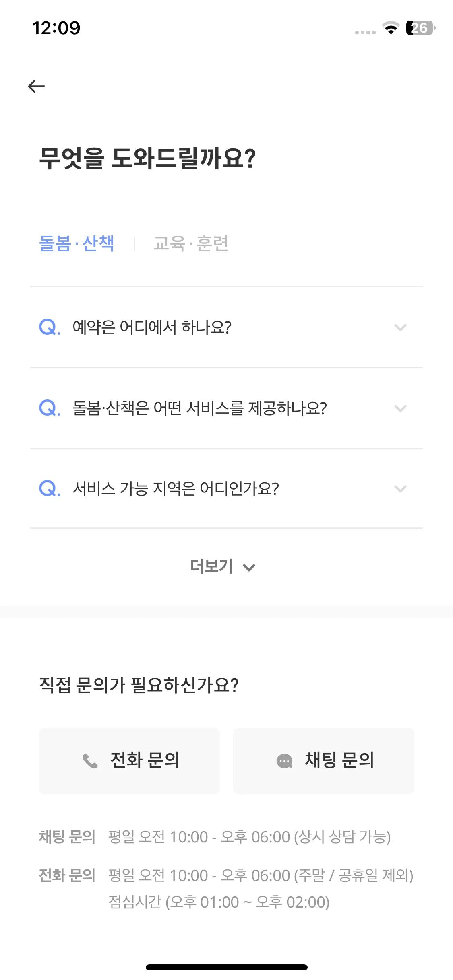The height and width of the screenshot is (980, 453).
Task: Expand chevron for 서비스 가능 지역은 어디인가요?
Action: (x=400, y=489)
